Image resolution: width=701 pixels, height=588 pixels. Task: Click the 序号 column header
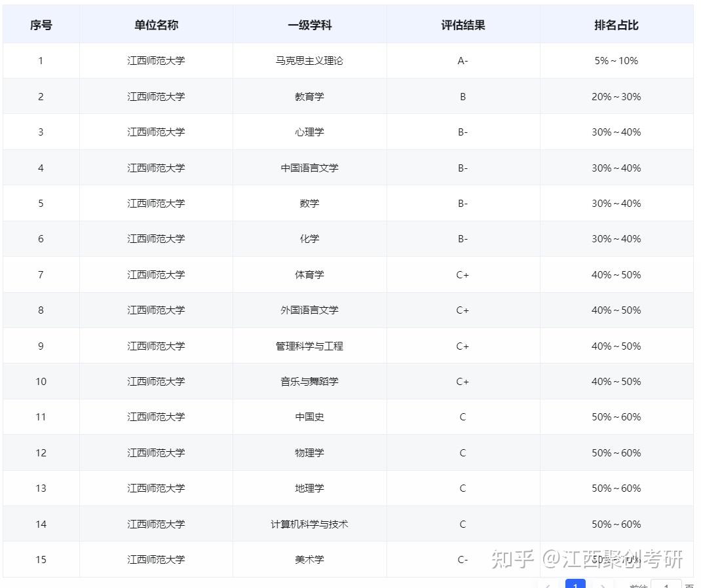[41, 25]
